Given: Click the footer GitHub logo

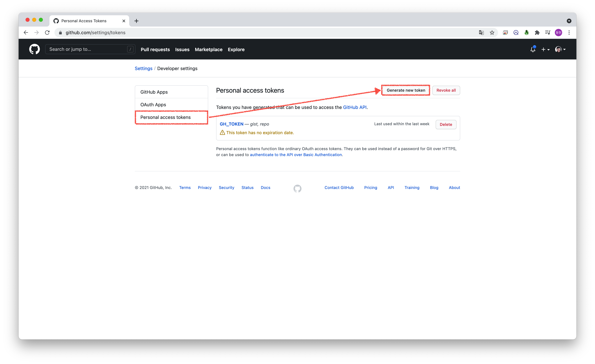Looking at the screenshot, I should (x=297, y=188).
